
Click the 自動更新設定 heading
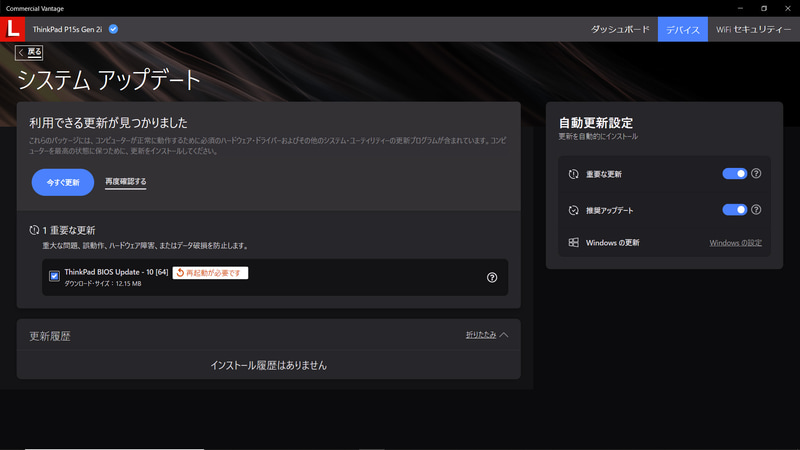click(595, 123)
